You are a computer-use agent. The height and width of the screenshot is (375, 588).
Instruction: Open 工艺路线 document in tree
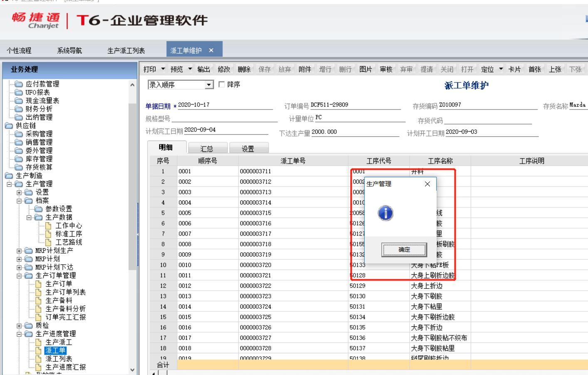(64, 242)
